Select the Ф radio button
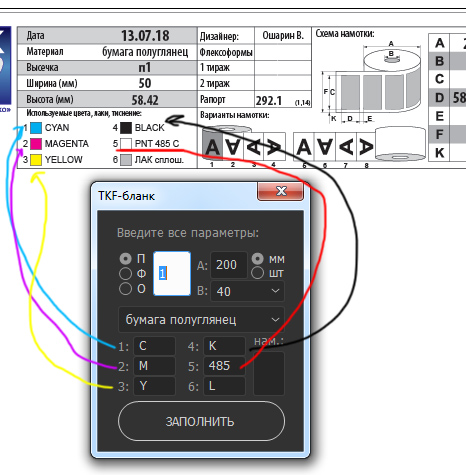The image size is (466, 475). click(126, 274)
